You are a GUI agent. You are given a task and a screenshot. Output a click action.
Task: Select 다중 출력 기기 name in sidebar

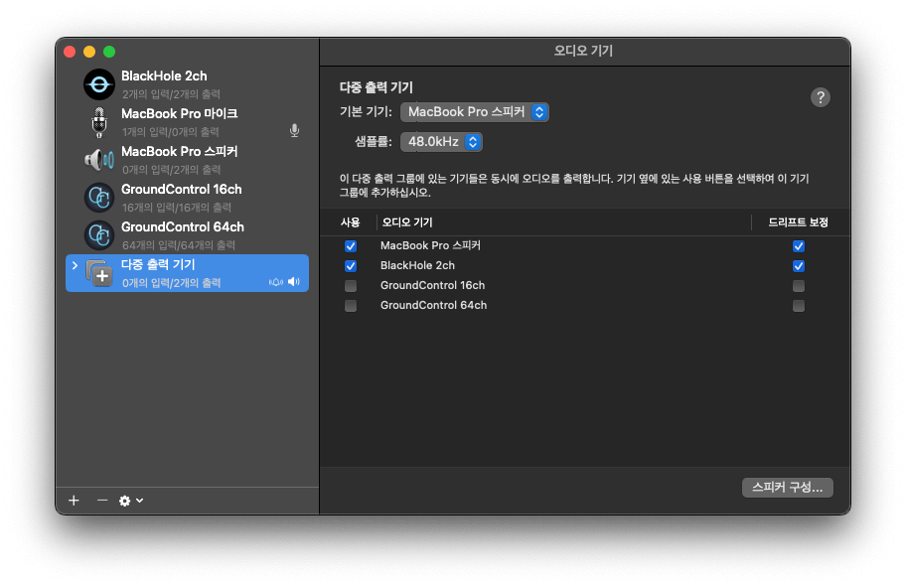pos(158,264)
